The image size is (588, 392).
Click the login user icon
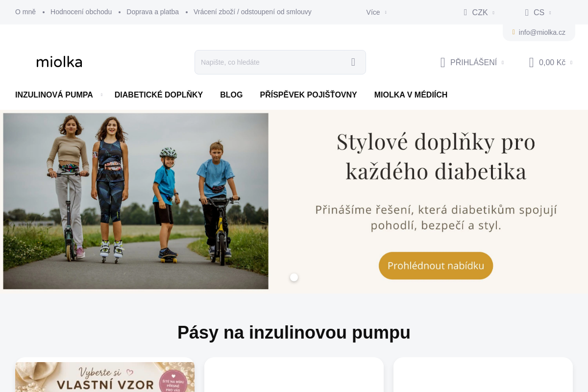click(442, 62)
